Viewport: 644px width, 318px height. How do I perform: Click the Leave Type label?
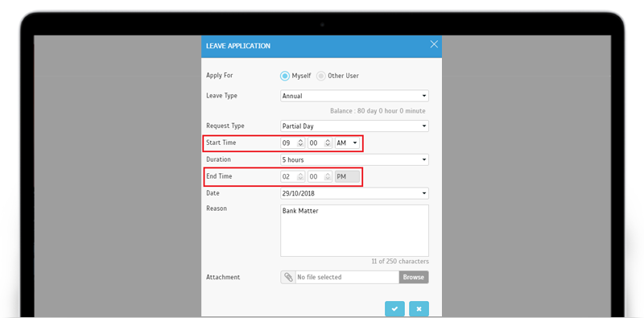point(222,96)
